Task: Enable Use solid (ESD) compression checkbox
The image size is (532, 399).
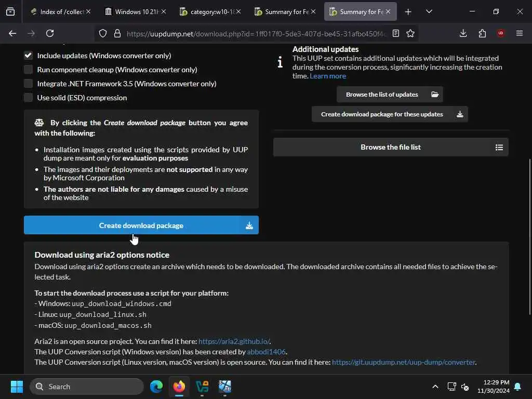Action: (x=29, y=98)
